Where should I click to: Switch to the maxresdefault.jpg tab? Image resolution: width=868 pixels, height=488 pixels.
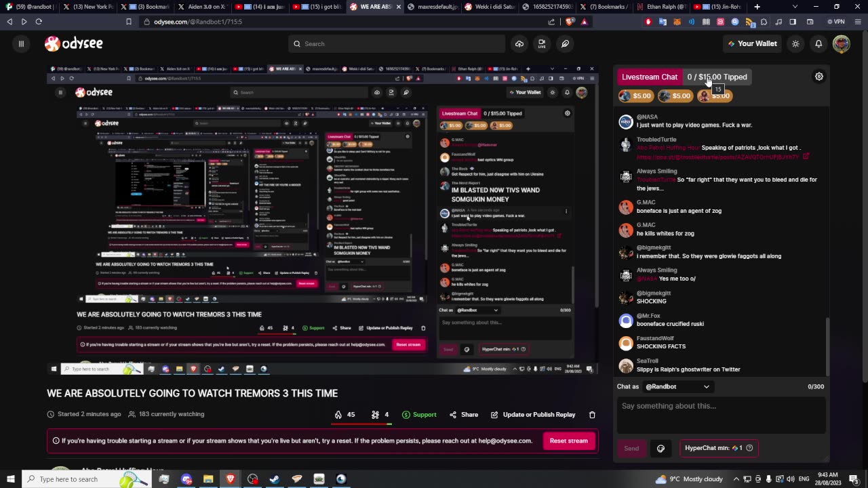432,7
